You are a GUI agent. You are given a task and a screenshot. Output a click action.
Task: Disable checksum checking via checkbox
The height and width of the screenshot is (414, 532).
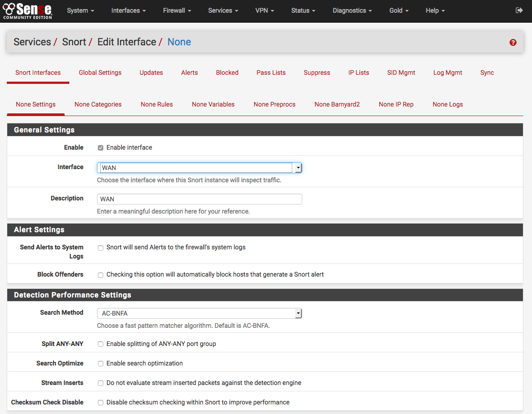tap(101, 403)
